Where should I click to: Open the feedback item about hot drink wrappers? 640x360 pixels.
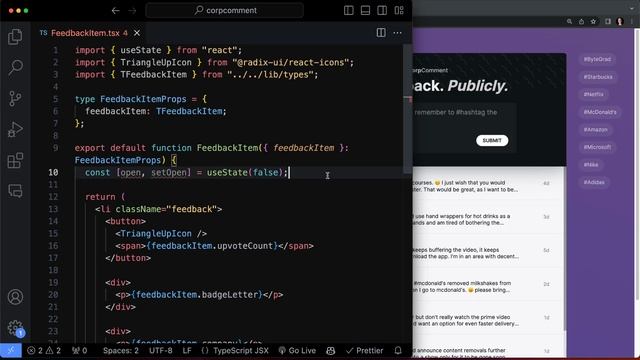click(488, 220)
